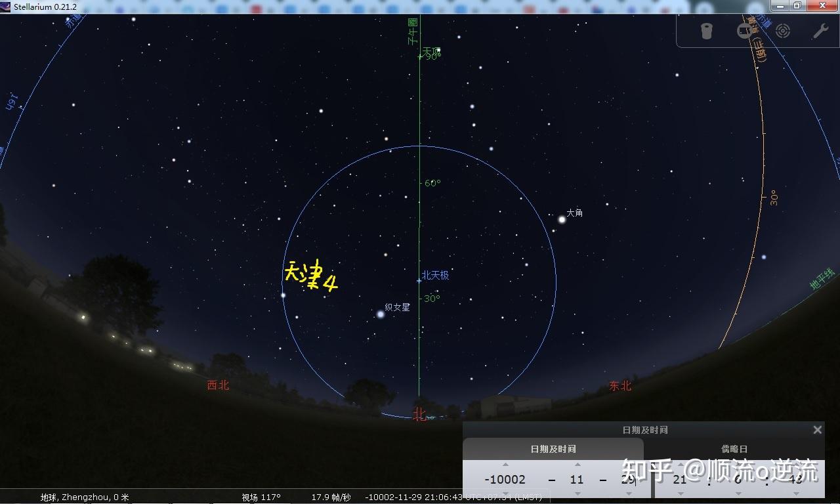This screenshot has width=840, height=504.
Task: Toggle the sensor frame (CCD) icon
Action: tap(744, 31)
